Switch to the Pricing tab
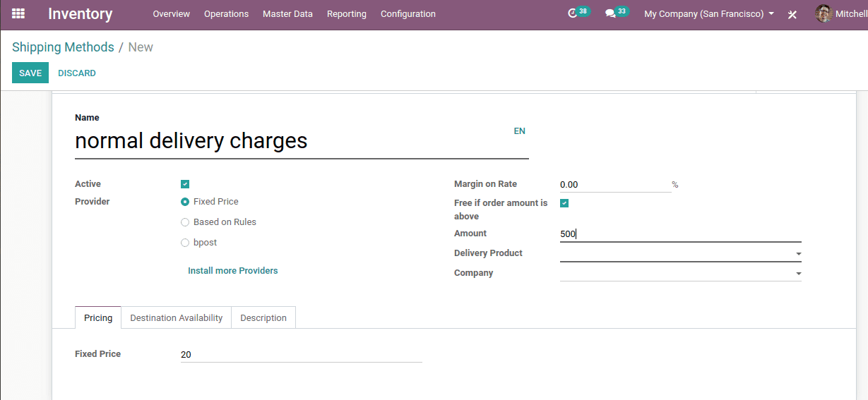868x400 pixels. 98,317
